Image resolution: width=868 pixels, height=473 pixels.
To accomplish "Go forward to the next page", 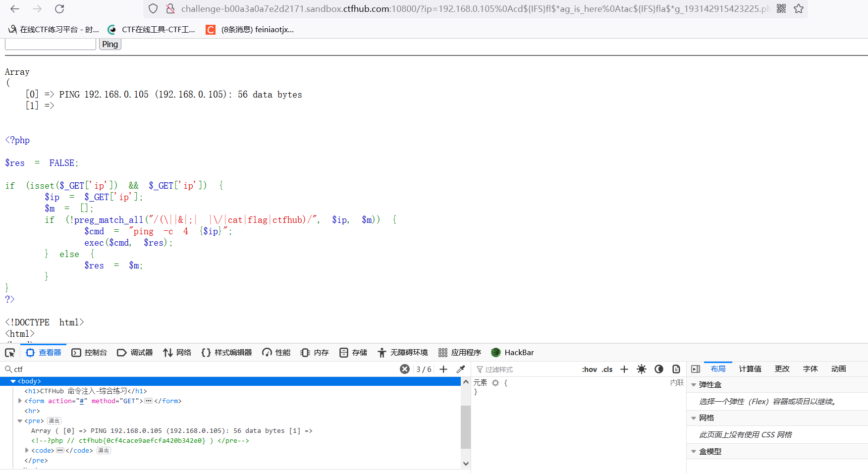I will [37, 9].
